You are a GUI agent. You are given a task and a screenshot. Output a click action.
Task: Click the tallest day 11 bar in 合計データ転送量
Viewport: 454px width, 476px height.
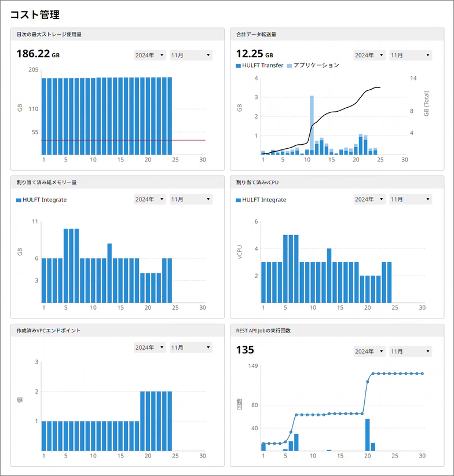coord(312,125)
